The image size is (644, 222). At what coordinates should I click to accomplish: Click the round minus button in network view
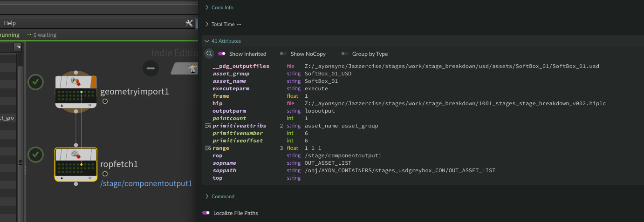click(150, 68)
